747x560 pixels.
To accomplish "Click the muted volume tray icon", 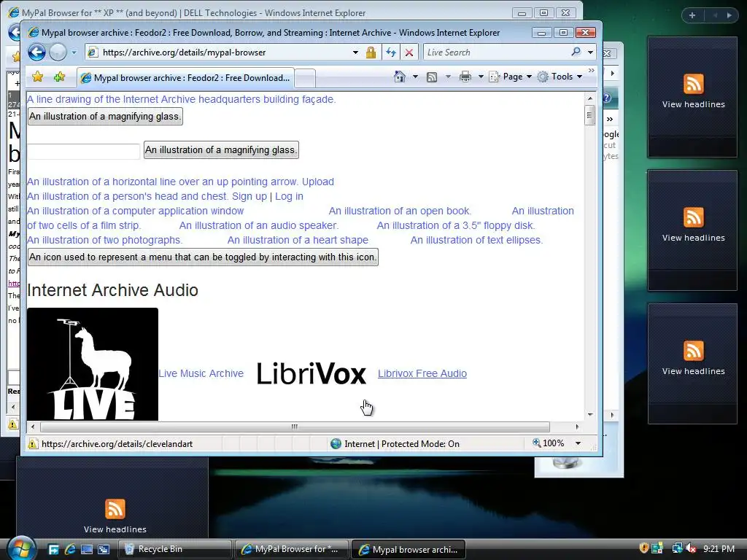I will pos(692,548).
